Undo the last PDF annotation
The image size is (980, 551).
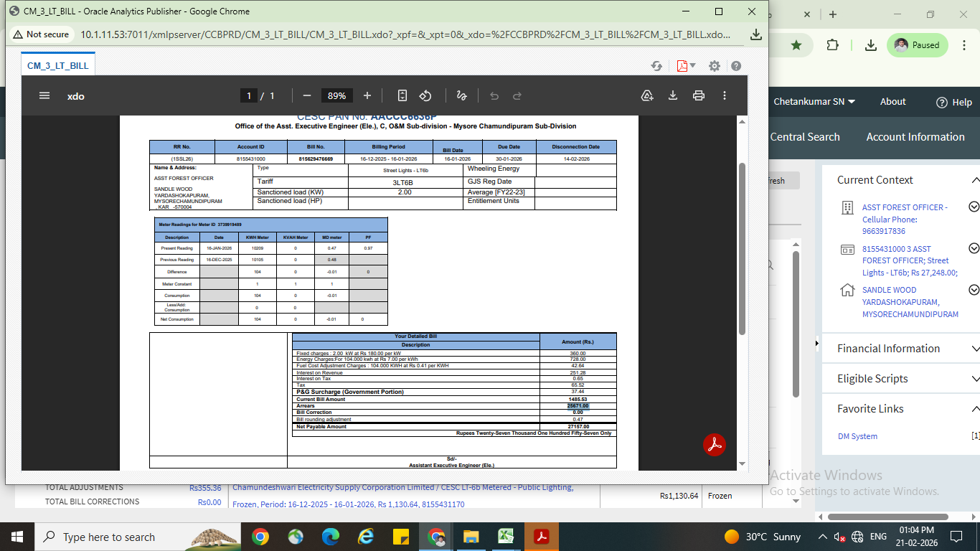[x=494, y=95]
